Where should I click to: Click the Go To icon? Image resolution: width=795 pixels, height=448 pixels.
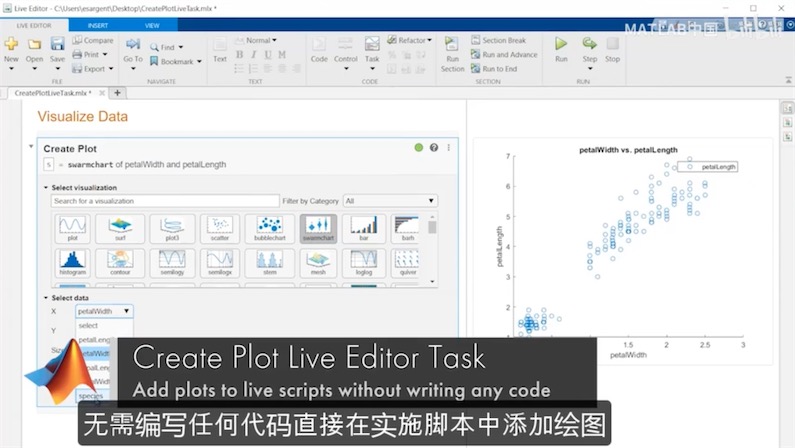point(133,45)
